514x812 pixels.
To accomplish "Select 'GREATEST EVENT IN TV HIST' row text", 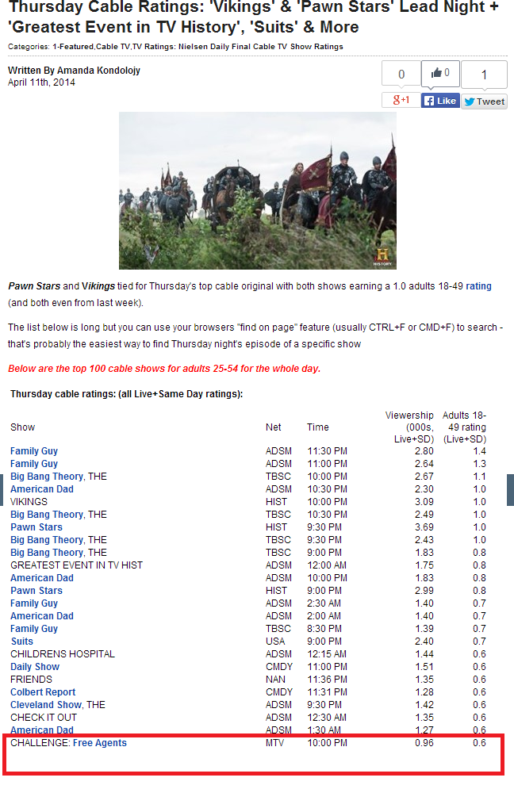I will 76,565.
